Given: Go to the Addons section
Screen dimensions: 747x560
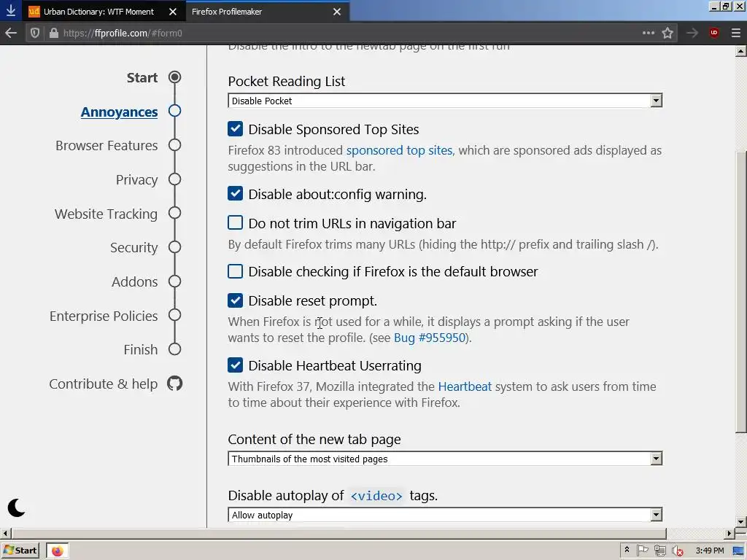Looking at the screenshot, I should [x=134, y=282].
